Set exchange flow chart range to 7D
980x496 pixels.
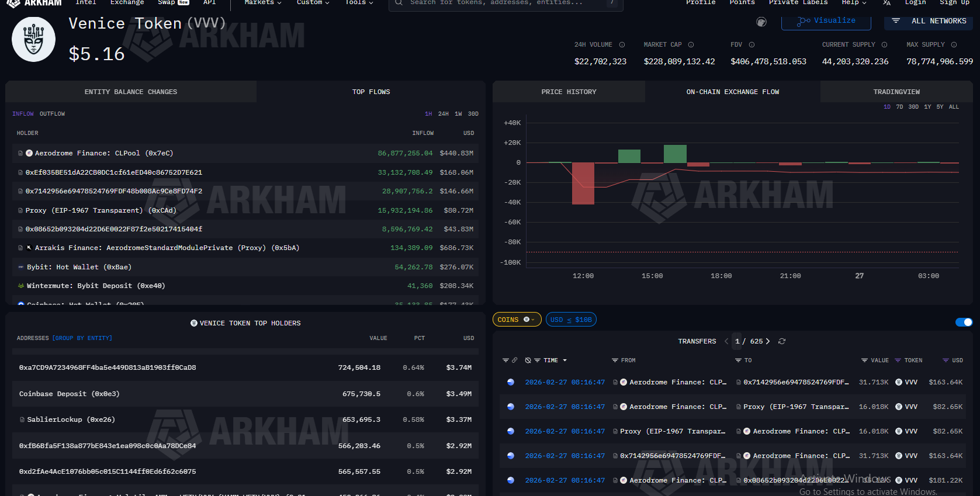coord(899,107)
